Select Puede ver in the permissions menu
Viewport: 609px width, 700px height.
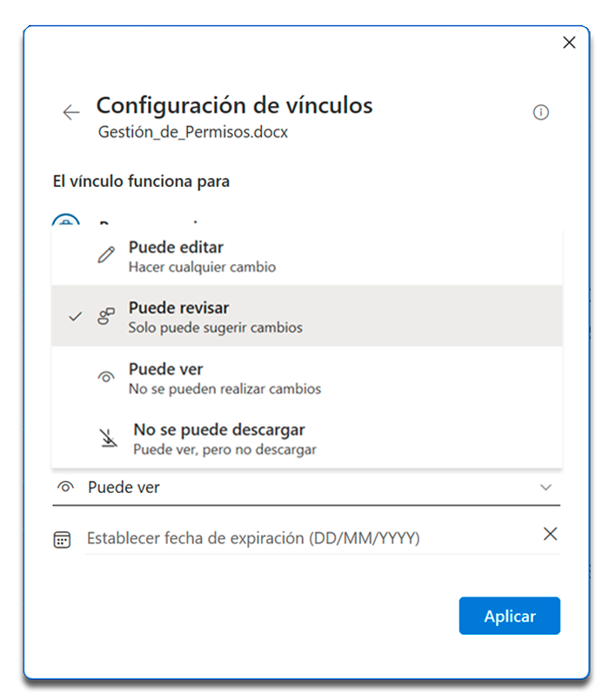[x=165, y=377]
